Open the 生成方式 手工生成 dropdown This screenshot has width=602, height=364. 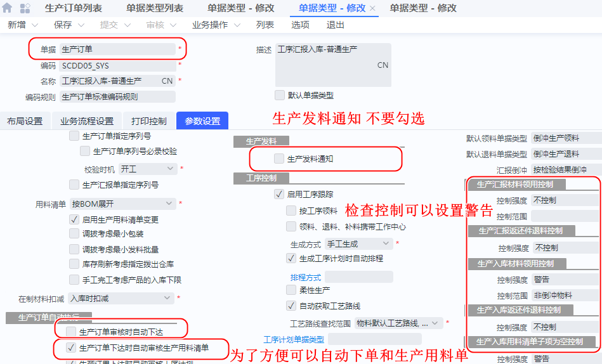pyautogui.click(x=386, y=244)
